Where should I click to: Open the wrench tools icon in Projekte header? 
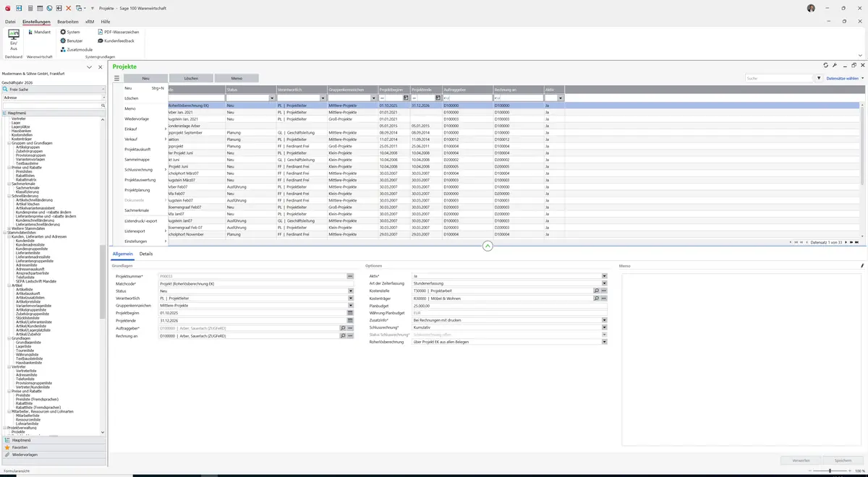835,65
